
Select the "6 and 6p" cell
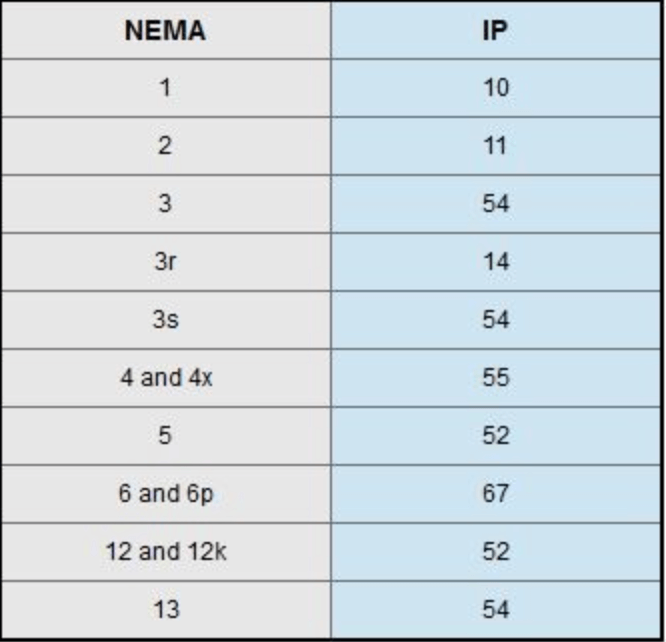click(165, 494)
